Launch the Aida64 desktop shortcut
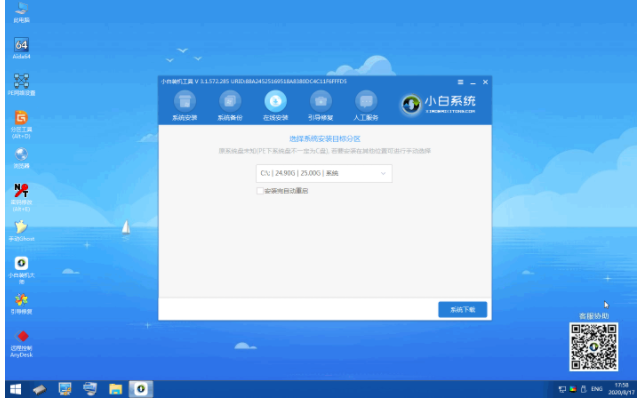This screenshot has width=637, height=398. point(21,49)
